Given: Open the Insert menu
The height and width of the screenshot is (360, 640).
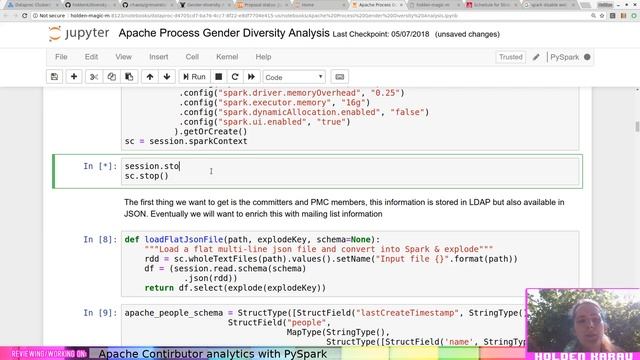Looking at the screenshot, I should coord(158,57).
